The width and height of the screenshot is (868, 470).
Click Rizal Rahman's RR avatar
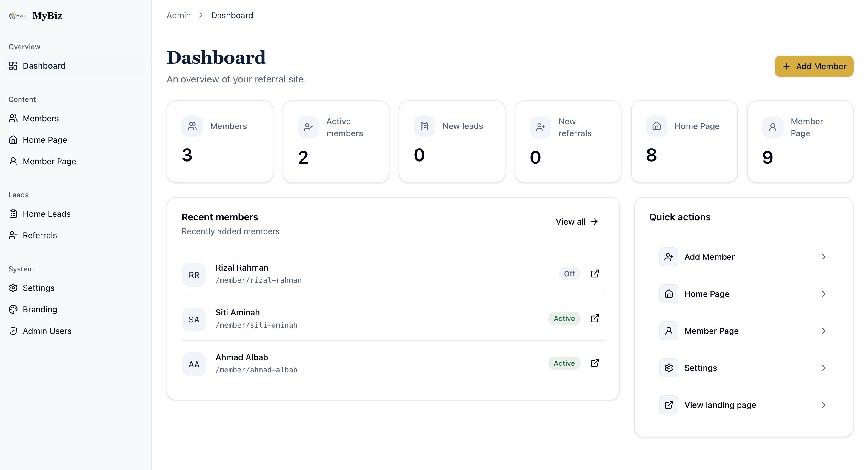coord(194,275)
